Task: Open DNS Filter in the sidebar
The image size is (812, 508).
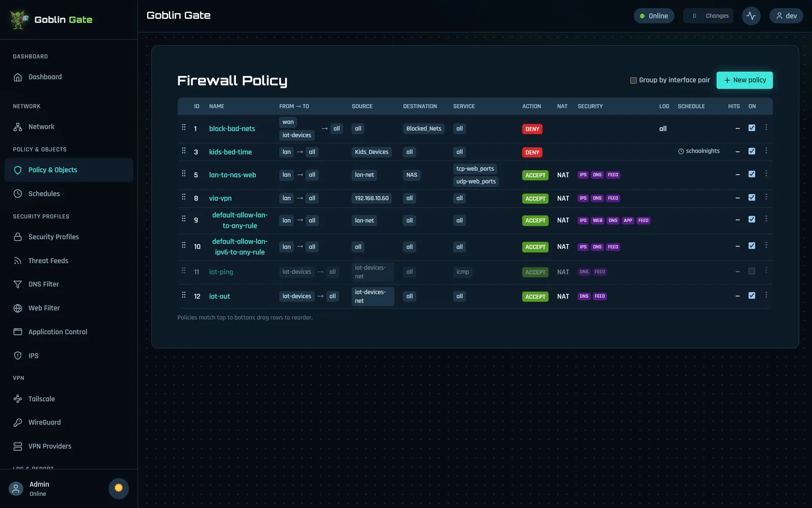Action: click(x=69, y=284)
